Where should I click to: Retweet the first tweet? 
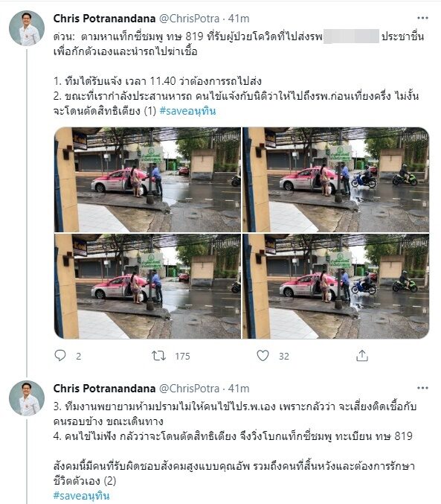pyautogui.click(x=158, y=356)
